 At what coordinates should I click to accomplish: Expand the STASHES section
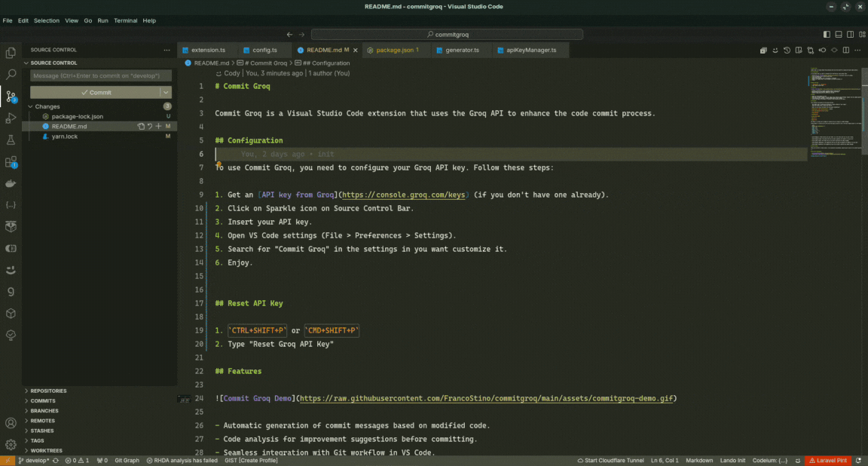point(42,431)
